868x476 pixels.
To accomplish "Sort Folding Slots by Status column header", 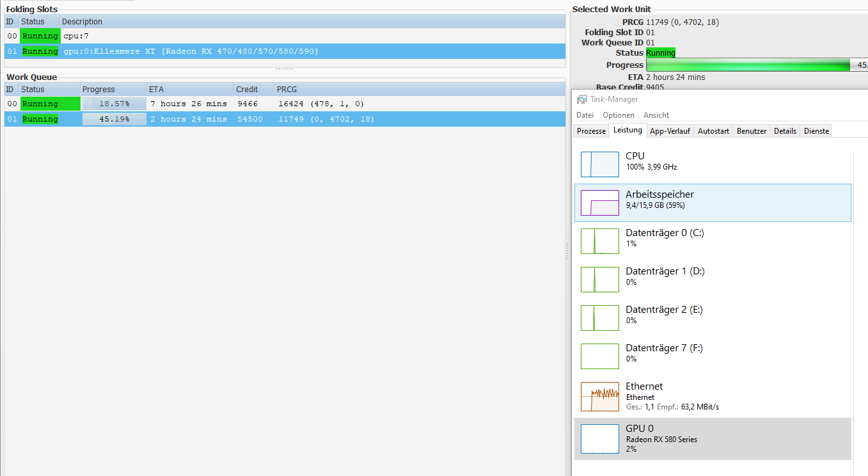I will (x=40, y=22).
